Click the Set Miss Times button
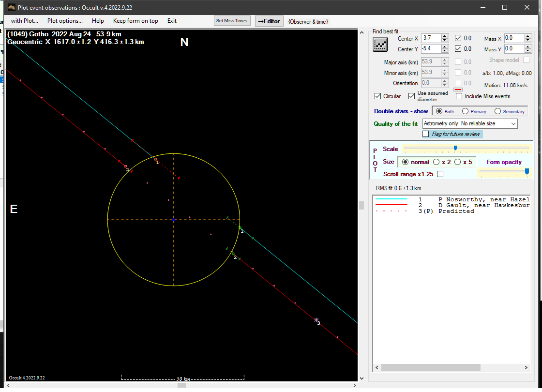 [x=232, y=21]
